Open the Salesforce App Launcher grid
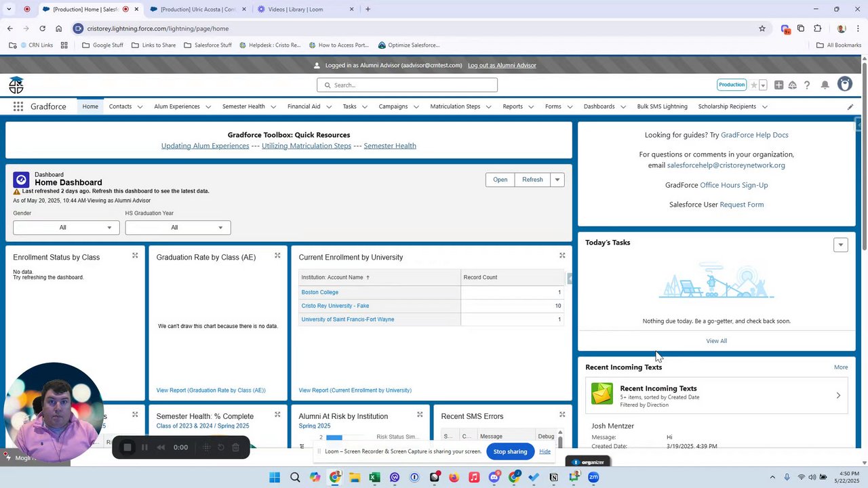The width and height of the screenshot is (868, 488). click(x=18, y=106)
